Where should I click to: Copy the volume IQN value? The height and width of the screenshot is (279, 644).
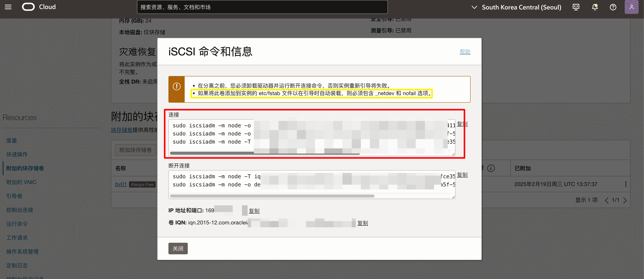point(363,223)
